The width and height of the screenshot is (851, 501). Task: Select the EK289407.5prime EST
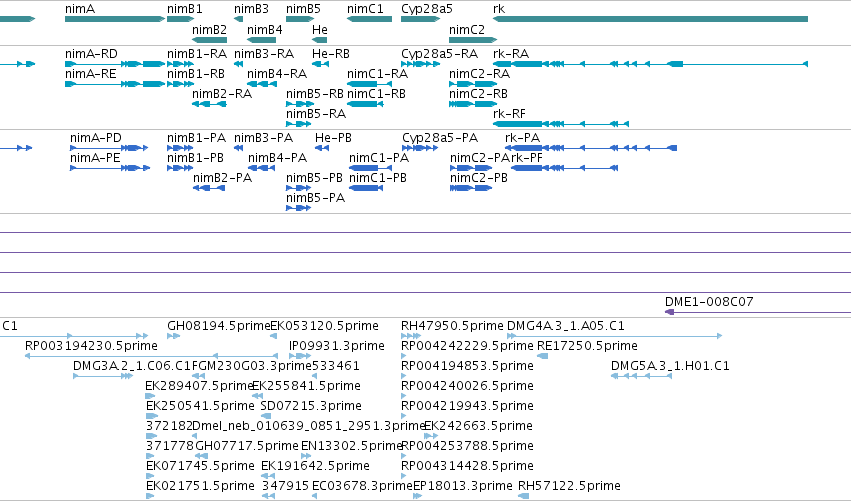150,396
